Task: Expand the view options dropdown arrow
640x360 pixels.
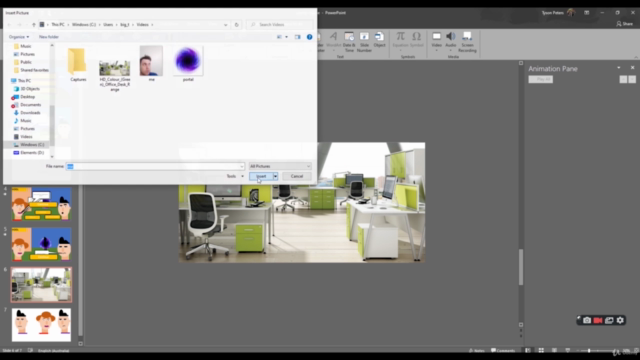Action: click(287, 37)
